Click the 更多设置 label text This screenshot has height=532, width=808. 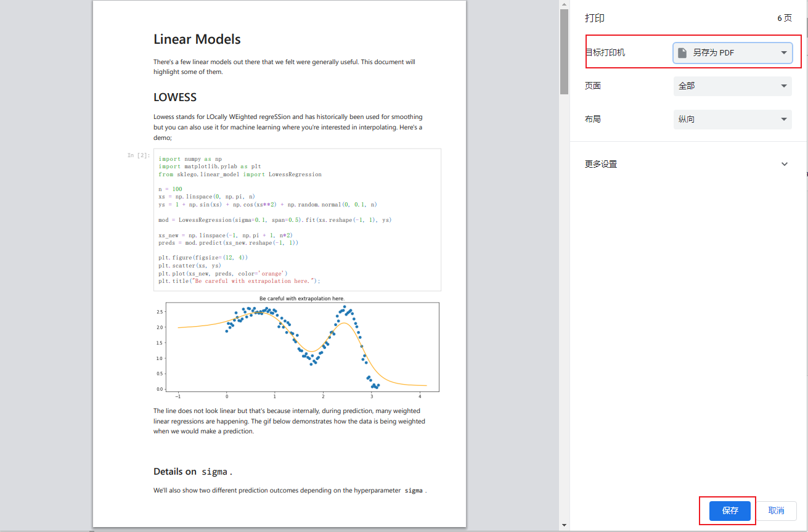click(601, 164)
